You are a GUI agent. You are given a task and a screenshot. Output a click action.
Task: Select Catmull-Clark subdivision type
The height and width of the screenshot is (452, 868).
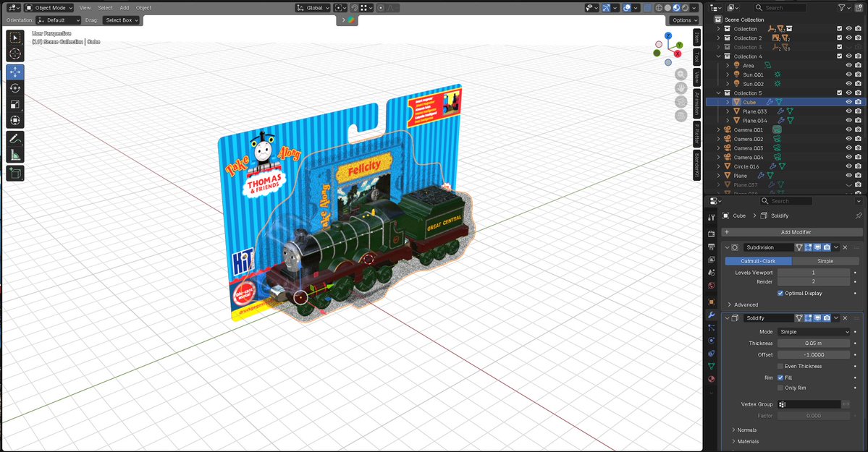coord(758,261)
